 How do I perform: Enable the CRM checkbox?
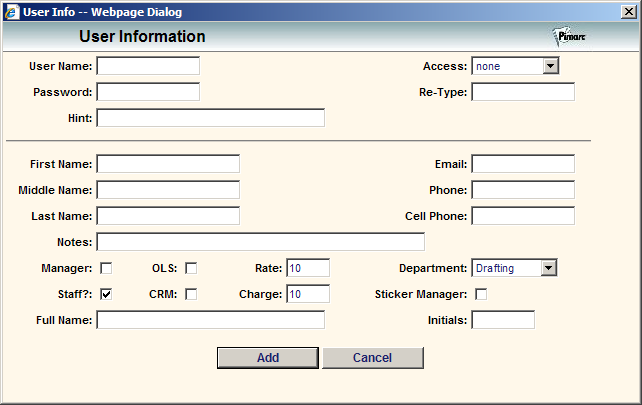pos(191,294)
